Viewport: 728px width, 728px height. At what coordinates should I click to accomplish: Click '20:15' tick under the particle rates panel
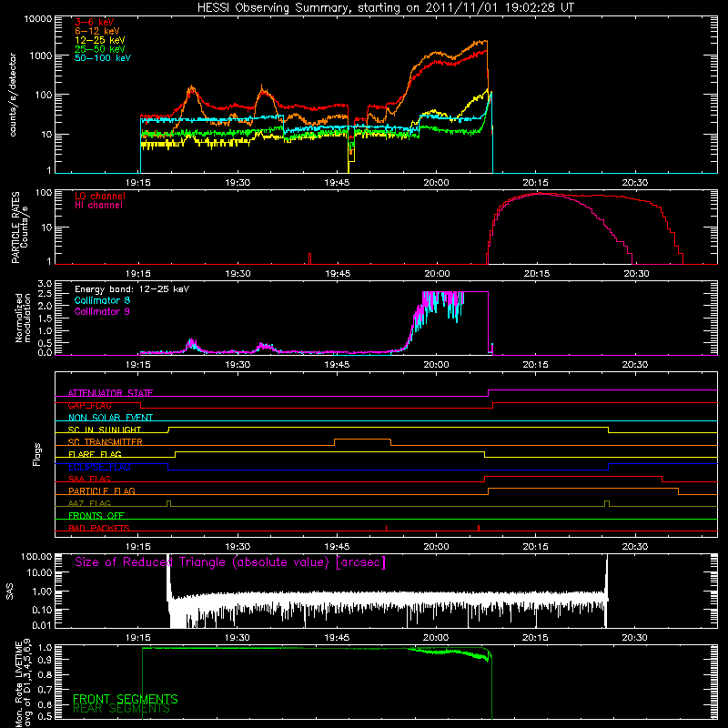[536, 274]
